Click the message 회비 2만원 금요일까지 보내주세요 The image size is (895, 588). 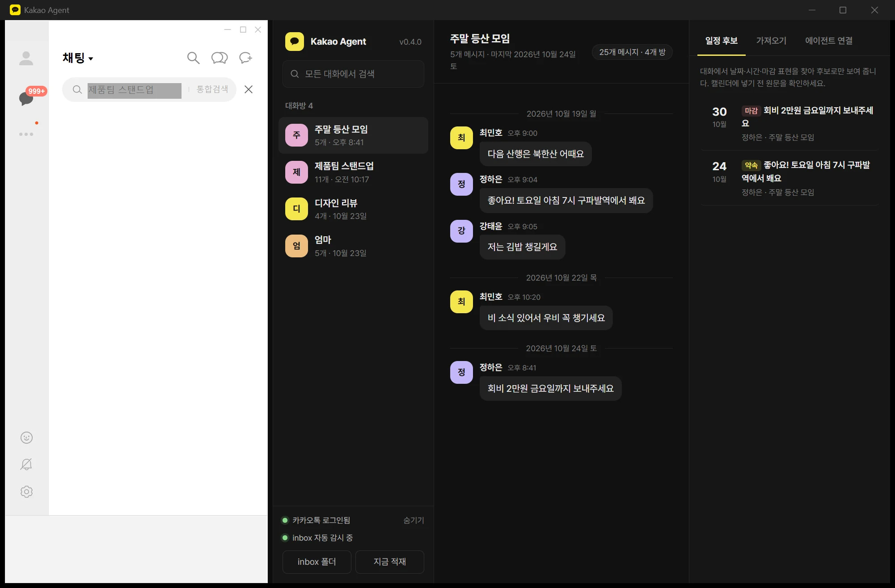tap(550, 388)
